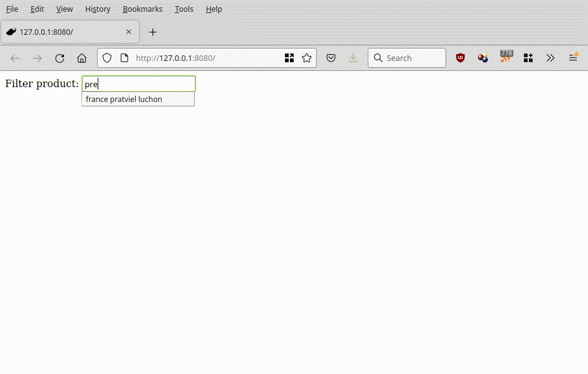The height and width of the screenshot is (374, 588).
Task: Go to the Firefox home page
Action: (82, 58)
